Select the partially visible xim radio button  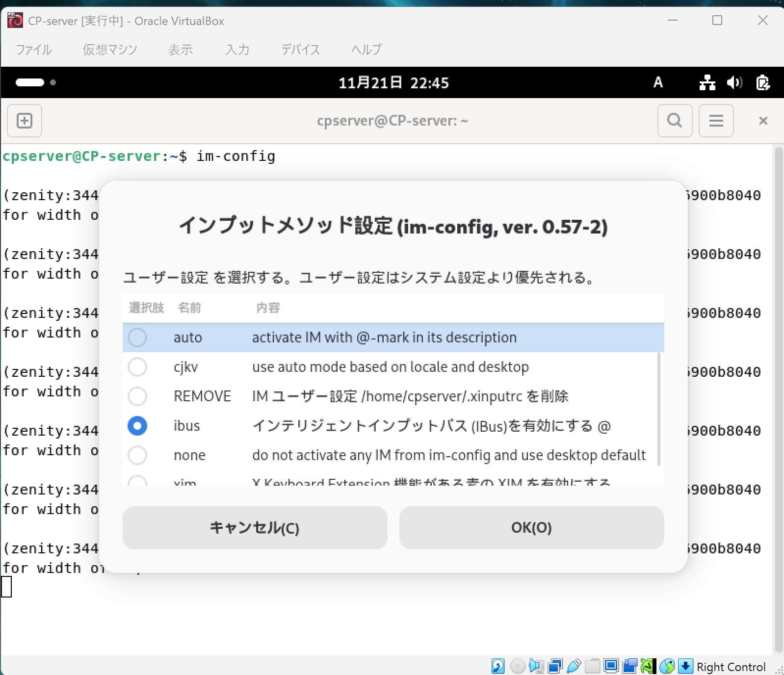click(137, 481)
